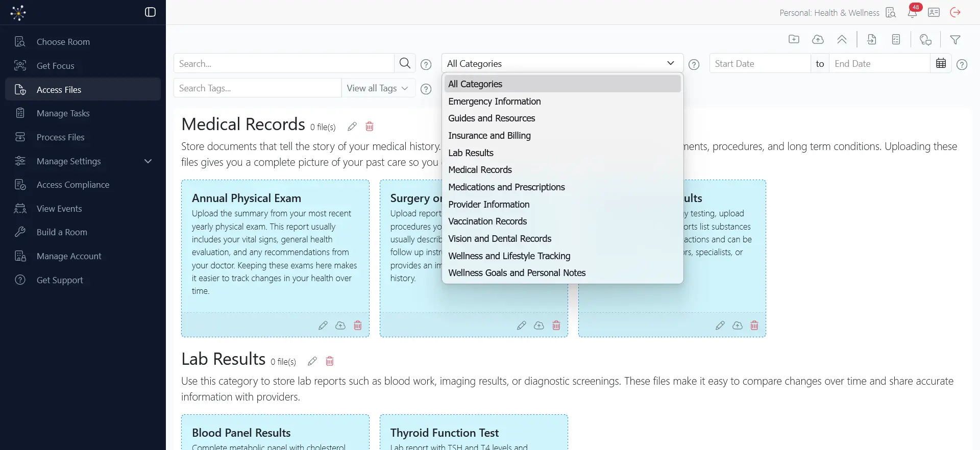Click the new folder toolbar icon
Screen dimensions: 980x450
(x=794, y=39)
